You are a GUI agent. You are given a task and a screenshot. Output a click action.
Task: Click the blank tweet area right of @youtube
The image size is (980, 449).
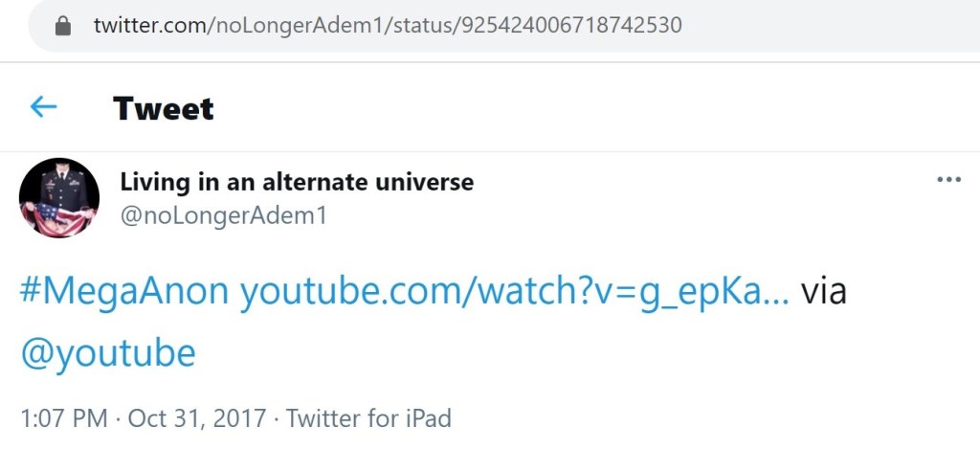click(574, 352)
